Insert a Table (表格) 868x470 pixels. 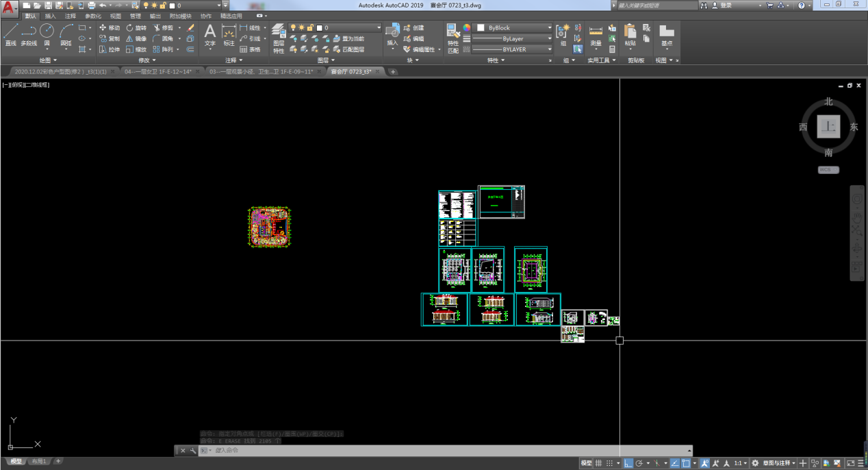[251, 49]
